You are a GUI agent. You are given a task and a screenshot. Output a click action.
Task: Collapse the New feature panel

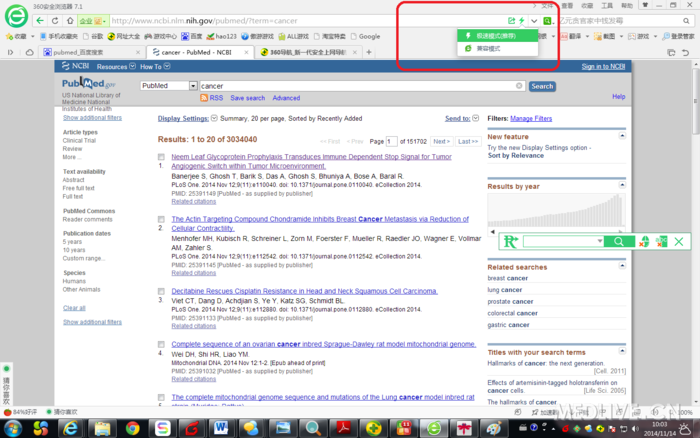point(622,135)
